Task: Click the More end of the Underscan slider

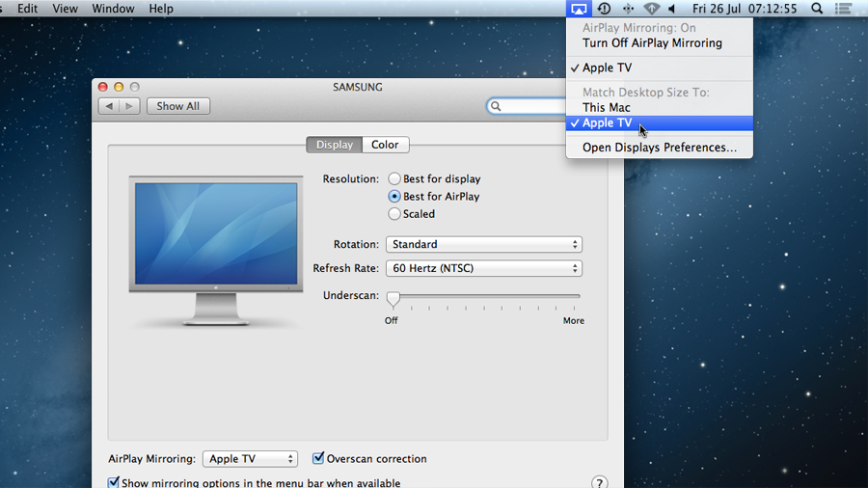Action: click(574, 320)
